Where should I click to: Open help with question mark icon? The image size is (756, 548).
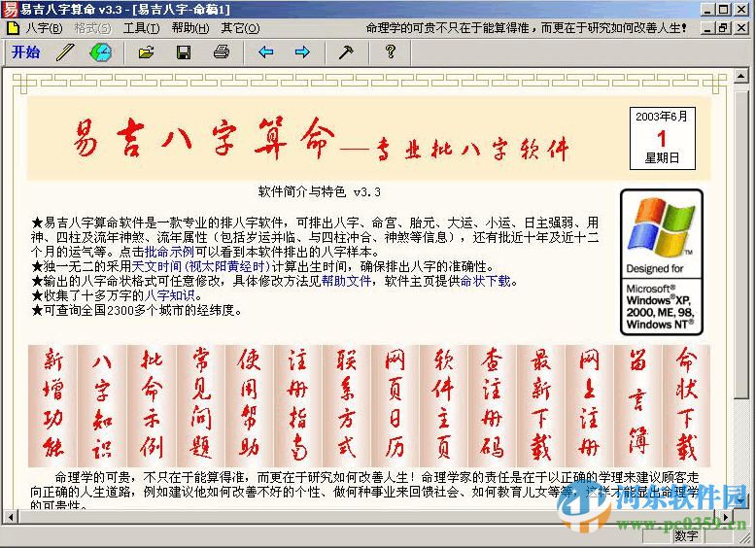coord(391,51)
